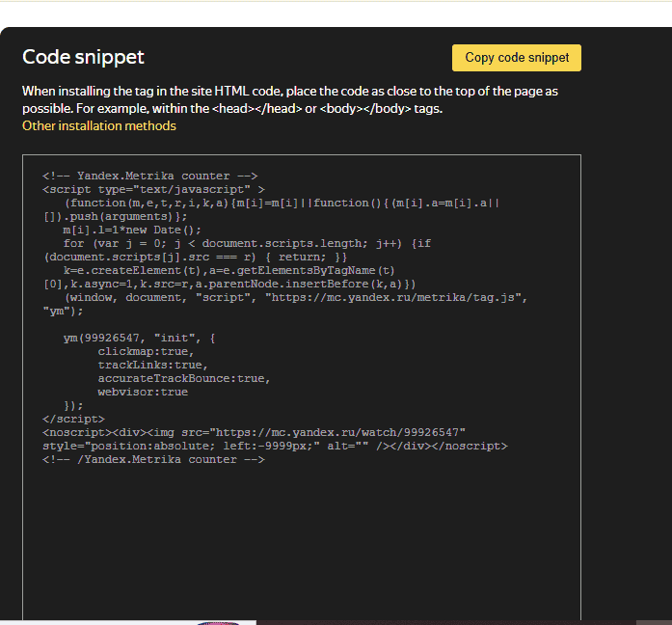
Task: Click the Copy code snippet button
Action: (x=517, y=58)
